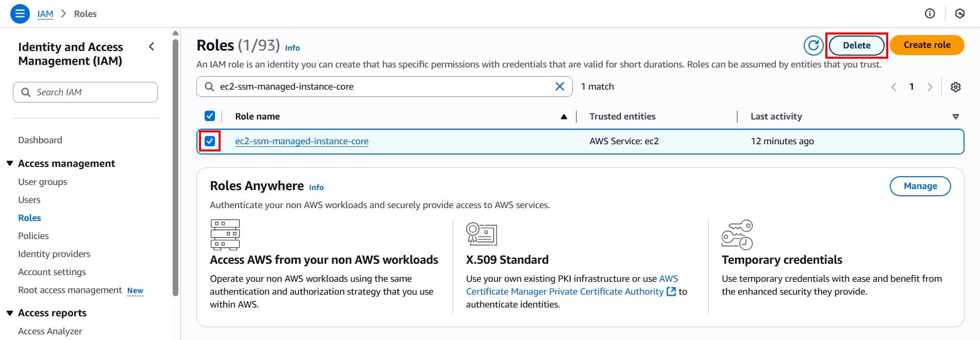
Task: Navigate to Users in sidebar
Action: coord(29,200)
